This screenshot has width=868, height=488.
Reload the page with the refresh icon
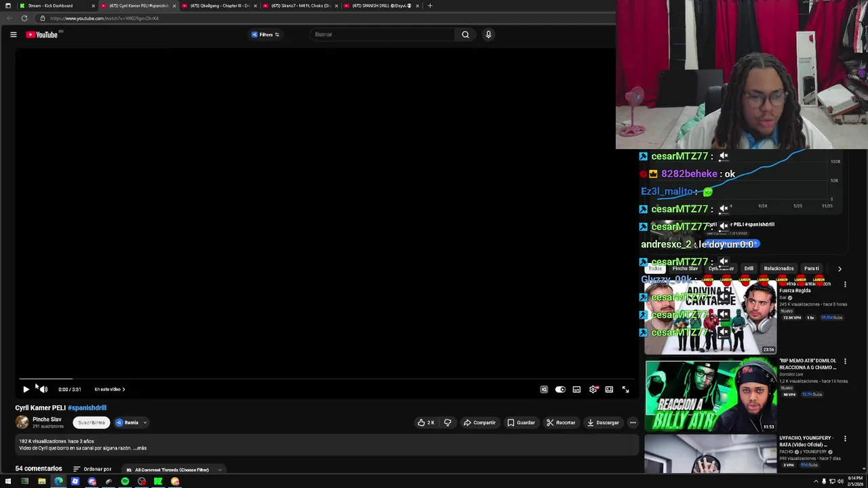24,18
